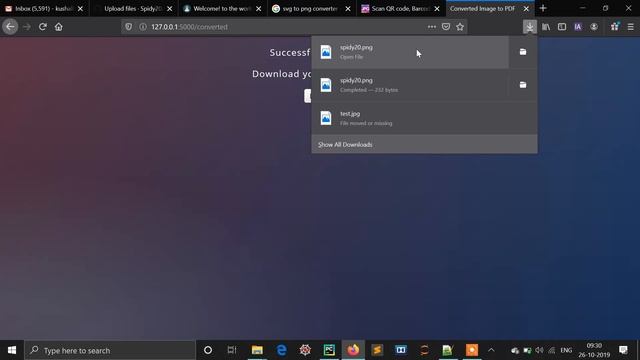
Task: Reload the current page
Action: tap(42, 27)
